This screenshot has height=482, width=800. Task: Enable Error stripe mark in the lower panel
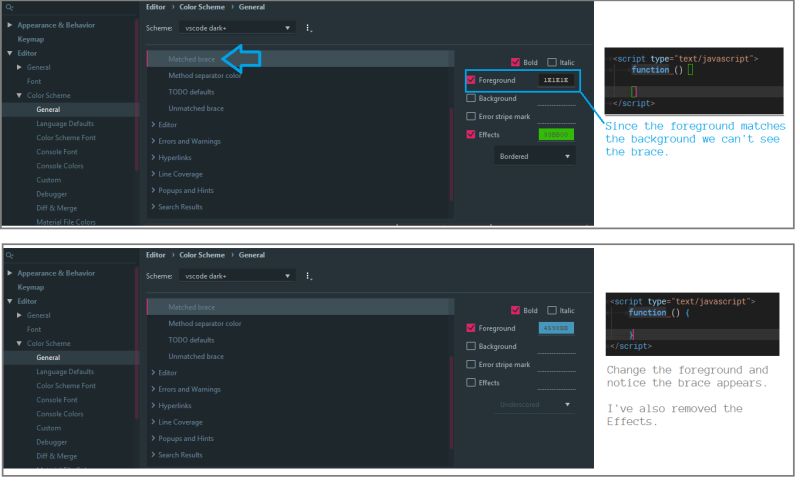[471, 364]
